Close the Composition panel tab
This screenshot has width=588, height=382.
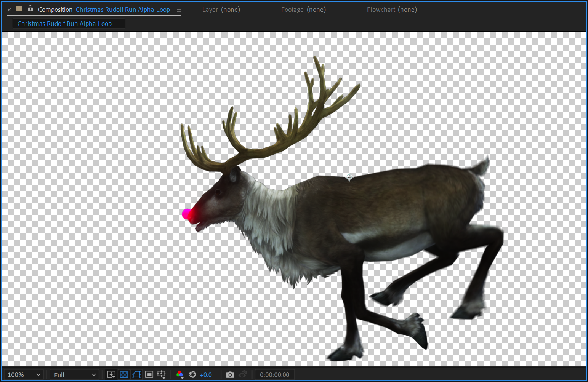pos(9,10)
